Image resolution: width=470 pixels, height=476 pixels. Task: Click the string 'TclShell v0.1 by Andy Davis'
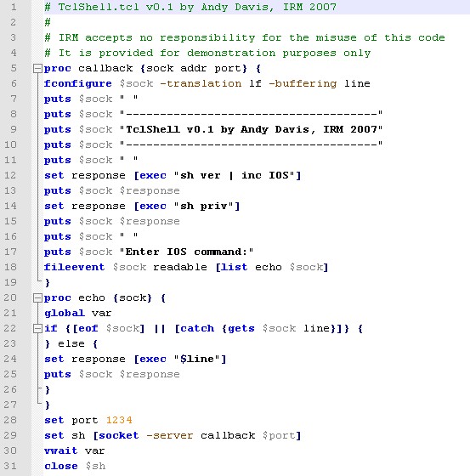(x=251, y=129)
